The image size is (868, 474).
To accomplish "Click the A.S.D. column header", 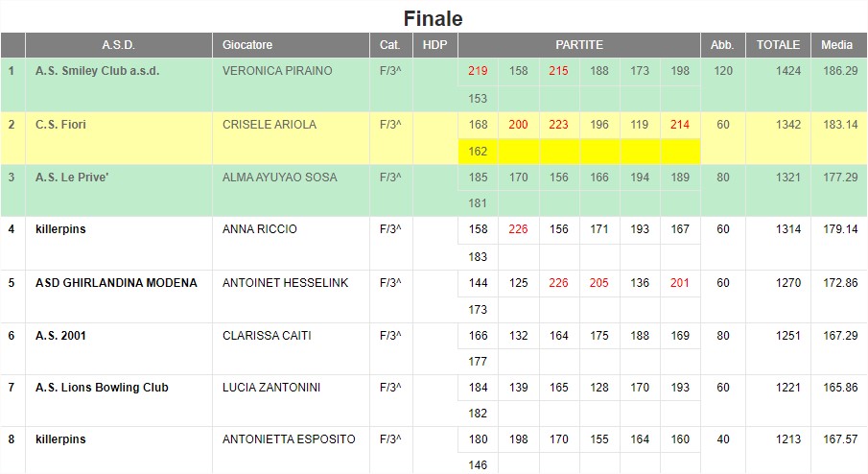I will (x=119, y=45).
